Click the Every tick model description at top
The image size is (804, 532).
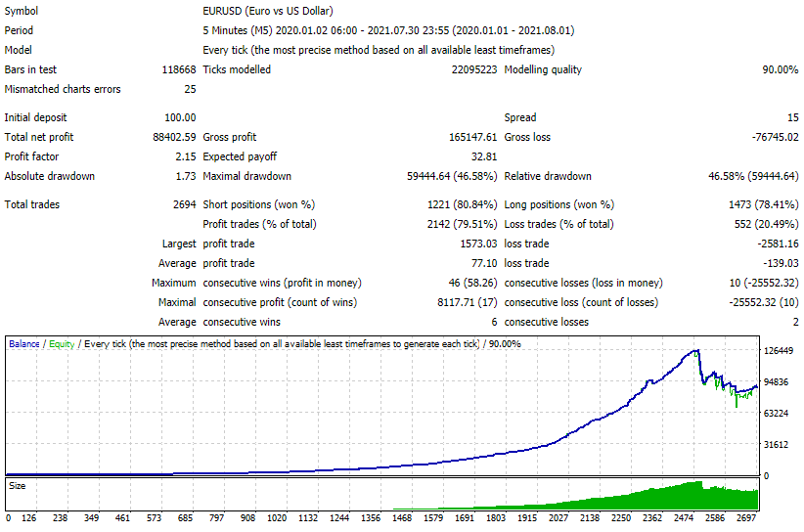[379, 50]
